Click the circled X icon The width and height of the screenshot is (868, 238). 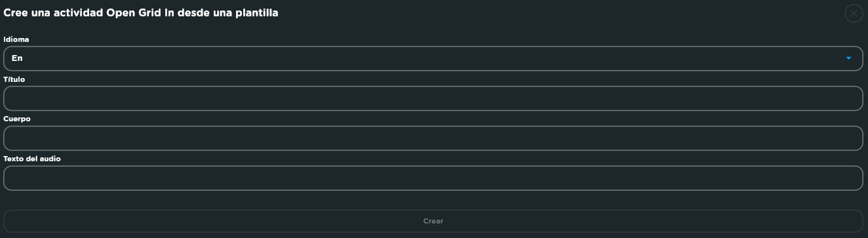(x=854, y=13)
